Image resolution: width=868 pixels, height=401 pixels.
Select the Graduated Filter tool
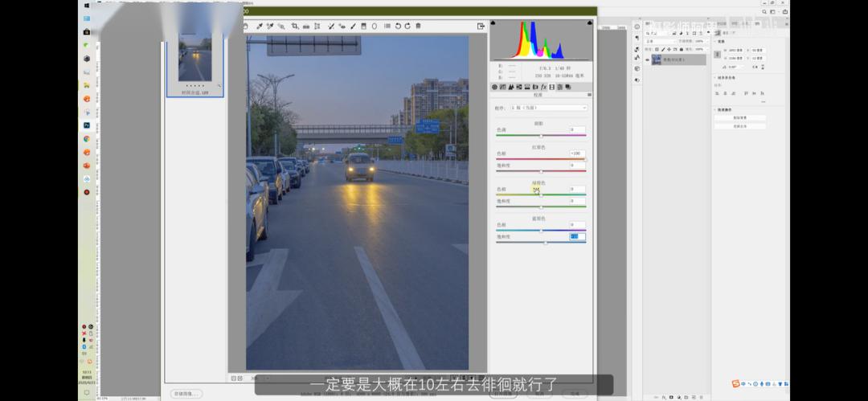(363, 26)
